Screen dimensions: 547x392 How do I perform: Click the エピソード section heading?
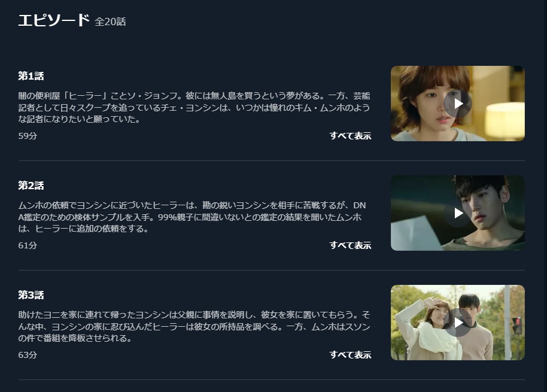[x=54, y=20]
